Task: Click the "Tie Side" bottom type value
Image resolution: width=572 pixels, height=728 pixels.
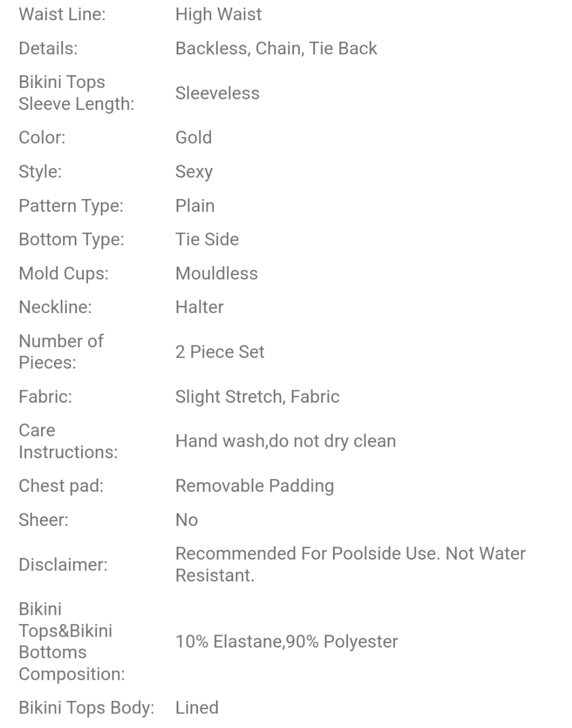Action: click(x=207, y=240)
